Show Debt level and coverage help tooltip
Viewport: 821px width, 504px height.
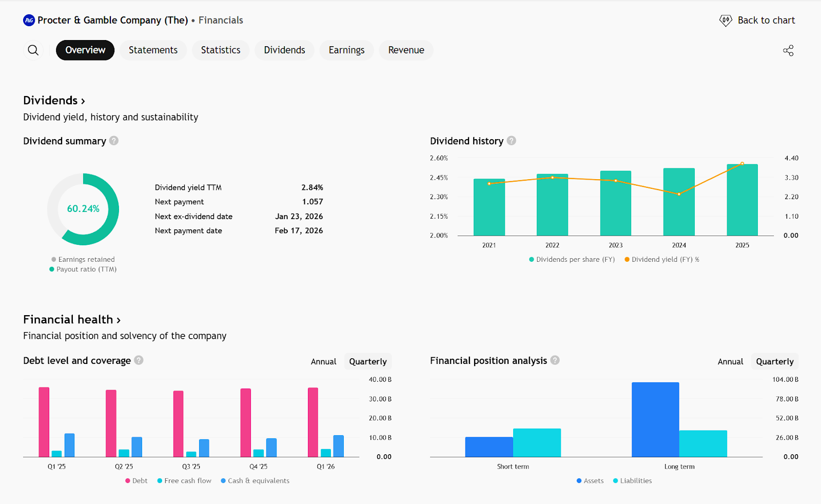[x=139, y=360]
